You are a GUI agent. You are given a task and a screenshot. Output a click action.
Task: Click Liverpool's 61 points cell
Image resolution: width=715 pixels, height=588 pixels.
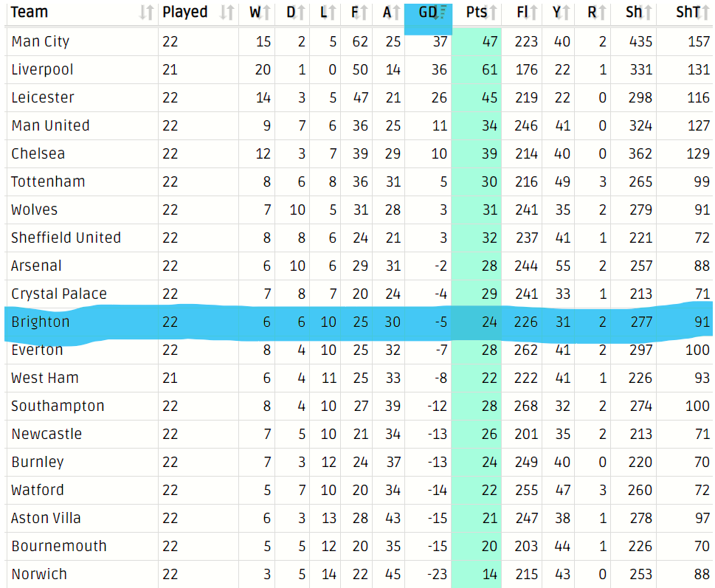(x=477, y=70)
